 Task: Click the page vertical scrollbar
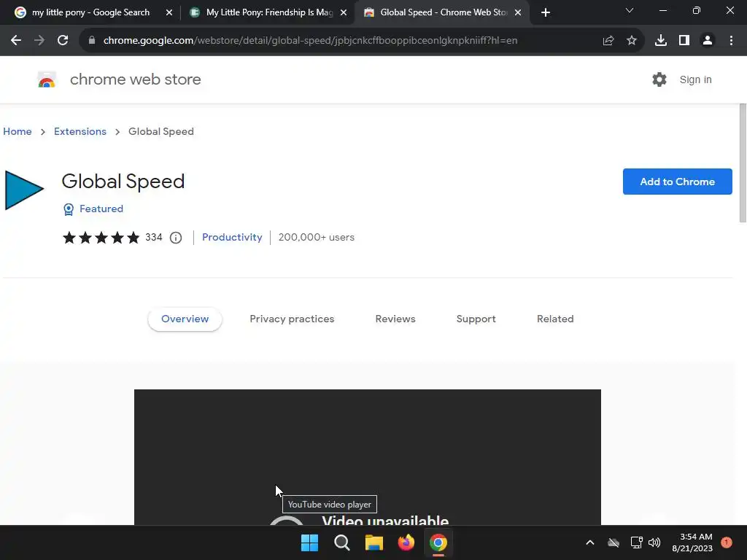click(x=743, y=163)
